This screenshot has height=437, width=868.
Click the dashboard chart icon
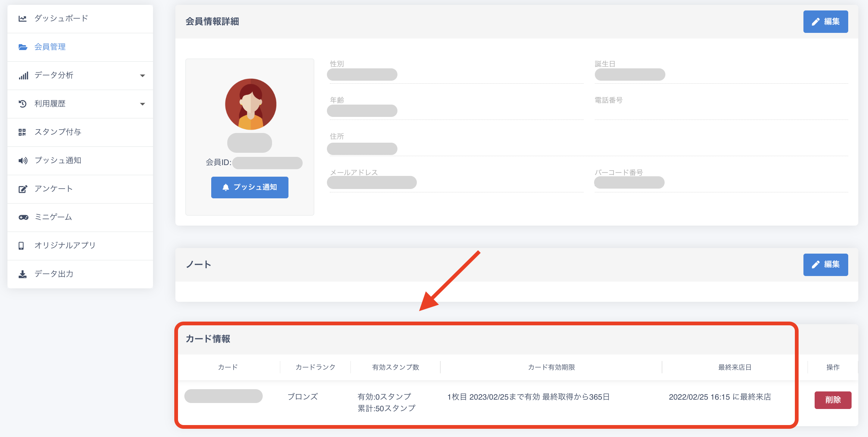[23, 18]
